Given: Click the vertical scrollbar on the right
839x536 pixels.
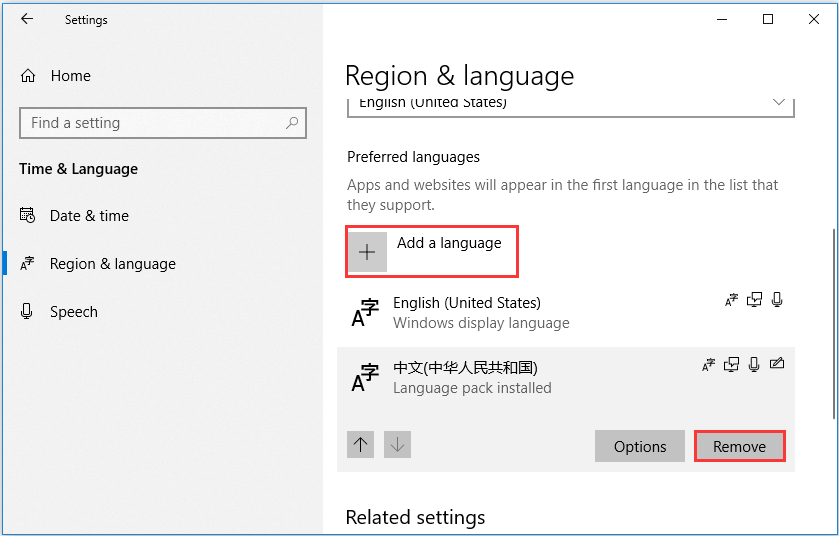Looking at the screenshot, I should tap(834, 324).
